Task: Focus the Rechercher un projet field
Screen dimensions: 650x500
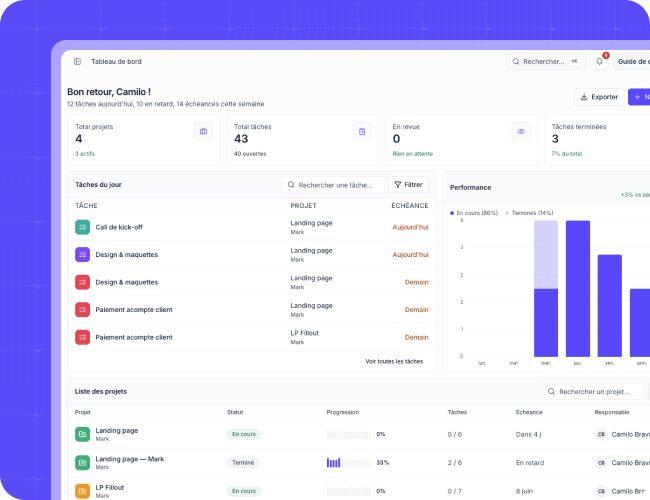Action: tap(593, 391)
